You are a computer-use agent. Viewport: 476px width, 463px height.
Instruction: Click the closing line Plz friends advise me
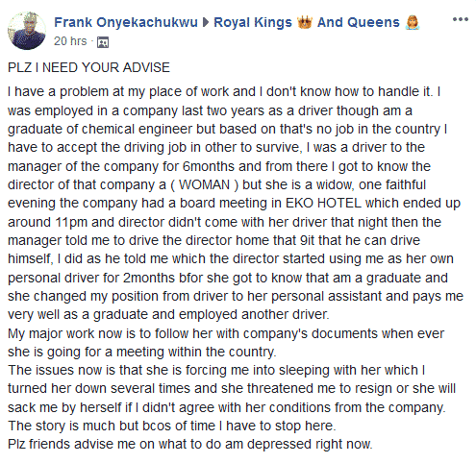(190, 444)
